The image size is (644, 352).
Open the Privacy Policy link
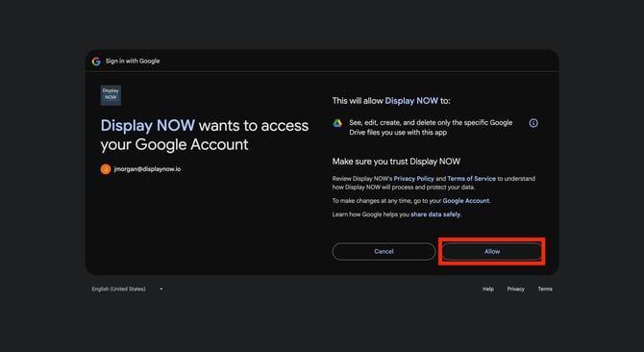[413, 179]
